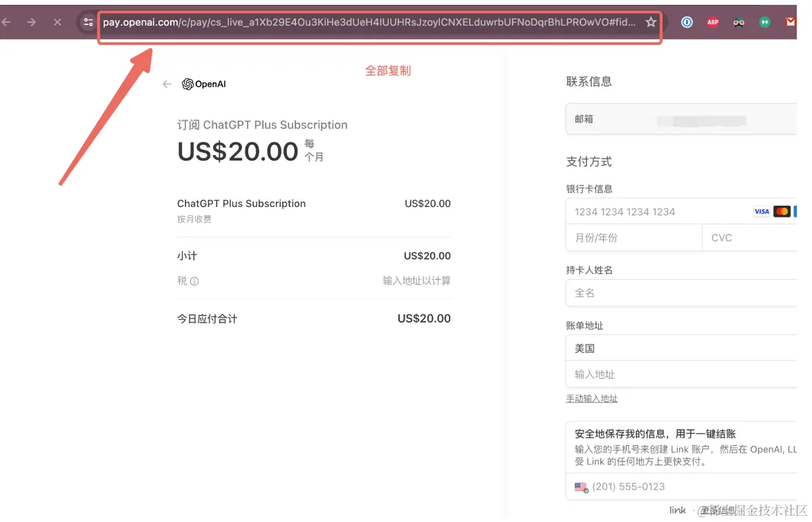The height and width of the screenshot is (522, 812).
Task: Click the 按月收费 text
Action: 194,219
